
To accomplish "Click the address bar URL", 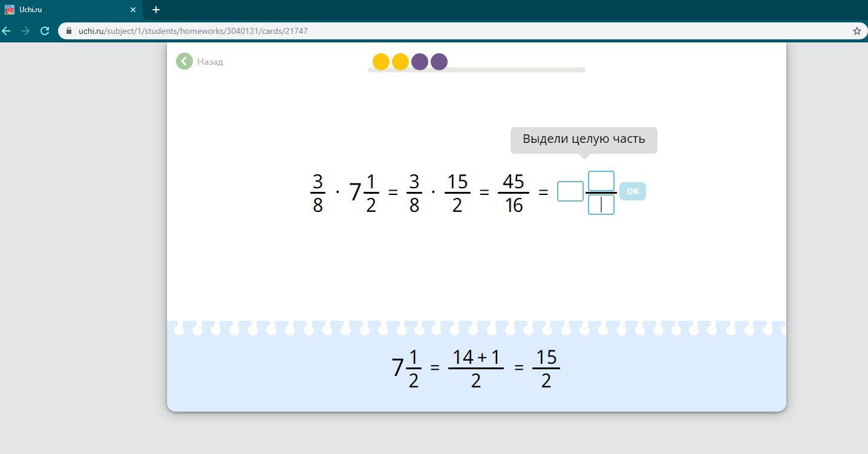I will pyautogui.click(x=193, y=31).
